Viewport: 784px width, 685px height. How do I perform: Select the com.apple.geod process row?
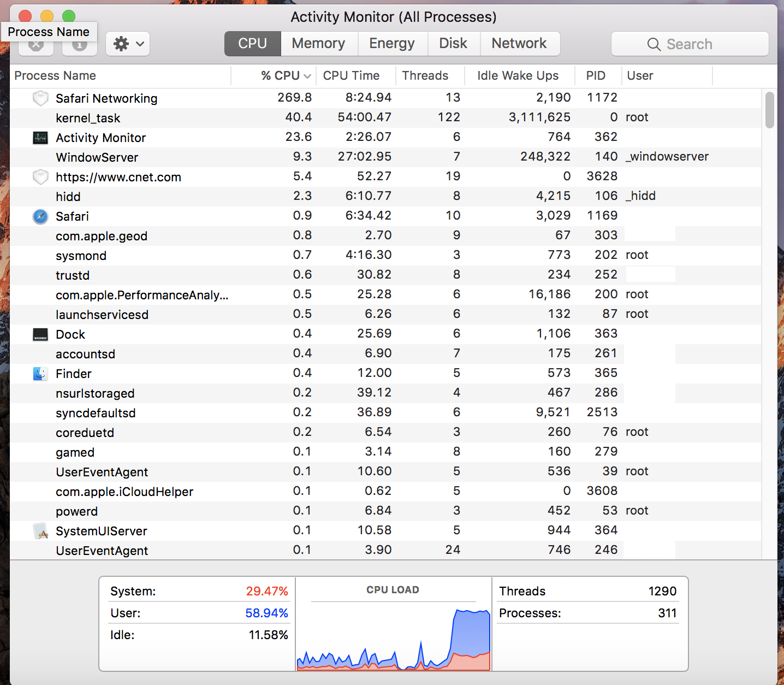385,236
